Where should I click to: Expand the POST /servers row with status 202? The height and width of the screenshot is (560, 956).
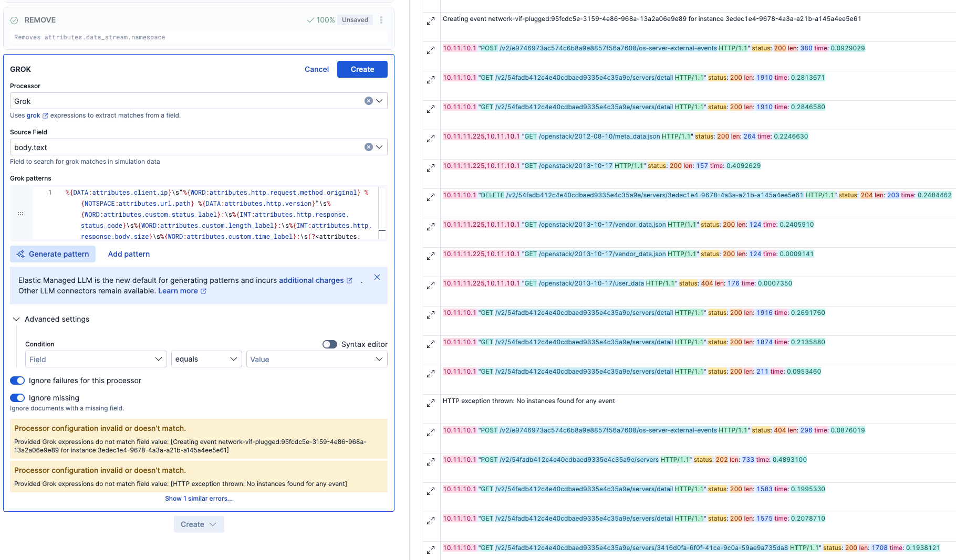click(431, 462)
